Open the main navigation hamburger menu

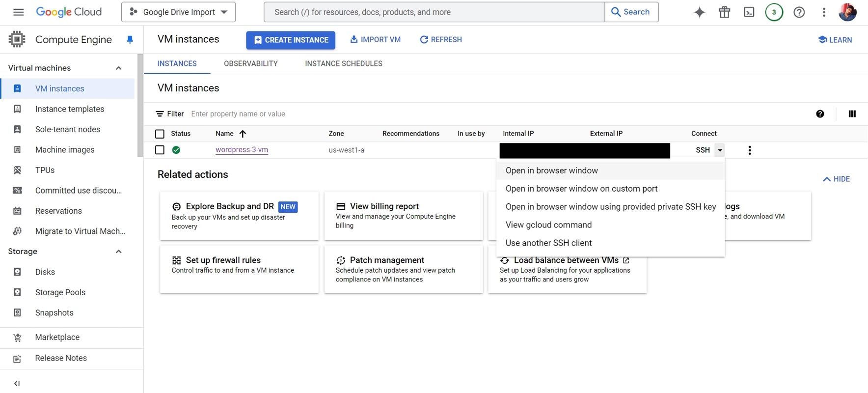(18, 12)
